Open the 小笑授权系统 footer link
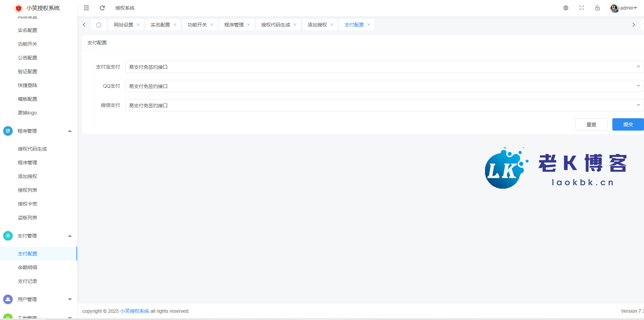Viewport: 644px width, 320px height. (135, 311)
